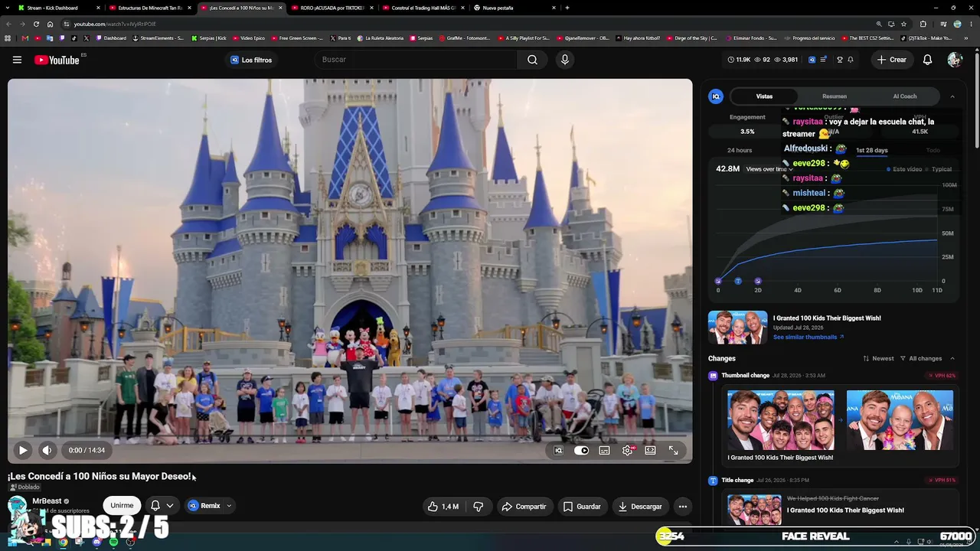Open La Ruleta Aleatoria bookmark
This screenshot has width=980, height=551.
[x=381, y=38]
